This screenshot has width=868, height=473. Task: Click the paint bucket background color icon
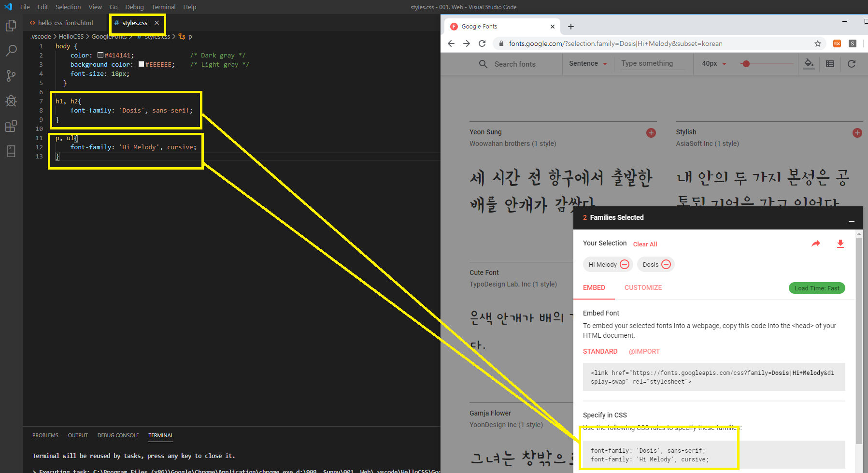809,63
